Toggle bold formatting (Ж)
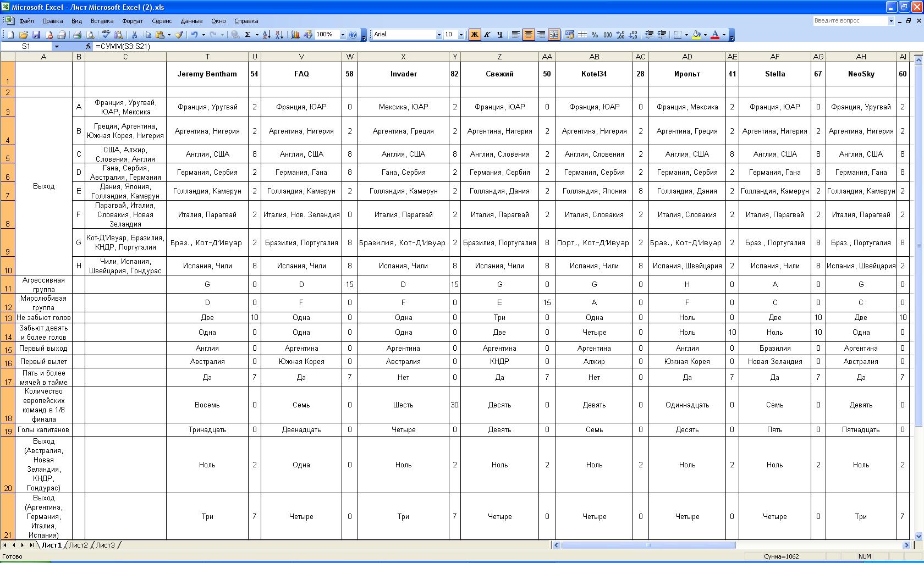Viewport: 924px width, 563px height. (474, 35)
